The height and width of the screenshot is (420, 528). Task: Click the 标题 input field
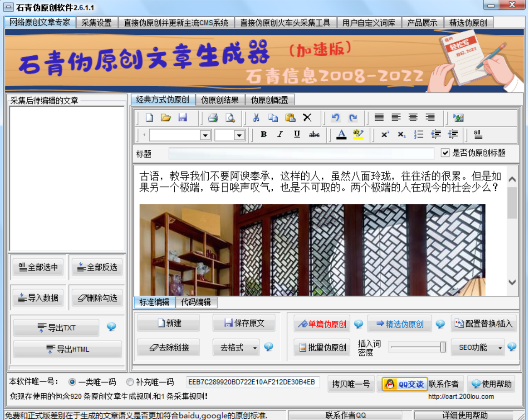click(x=301, y=154)
